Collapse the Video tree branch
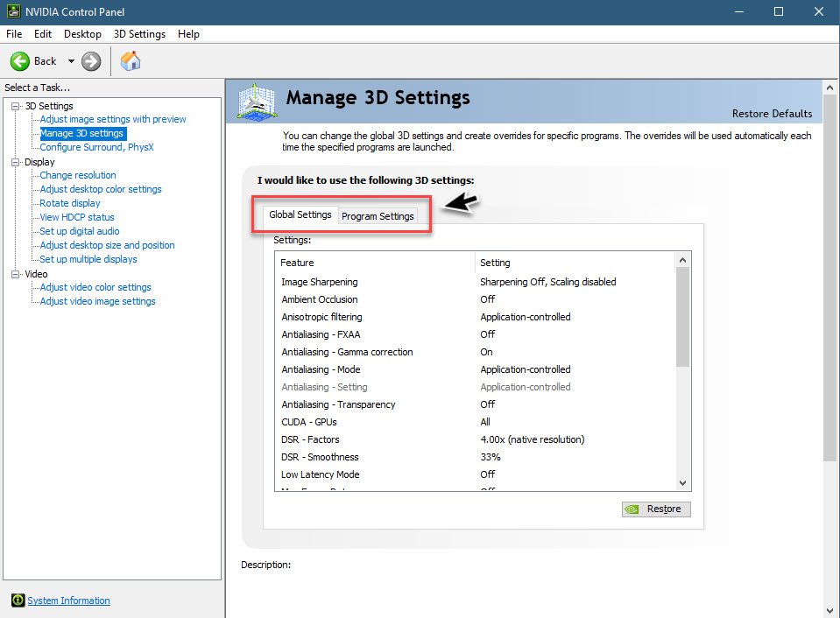 point(13,273)
